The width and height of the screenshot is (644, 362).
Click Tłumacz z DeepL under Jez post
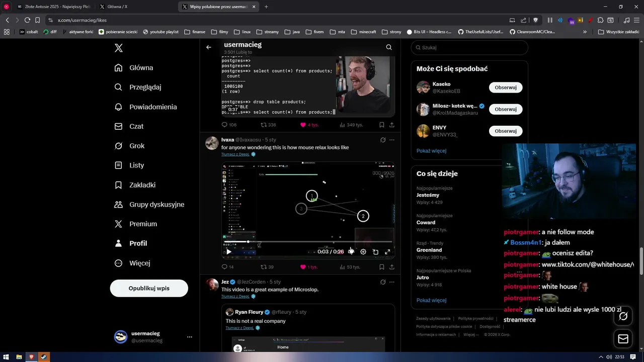235,296
